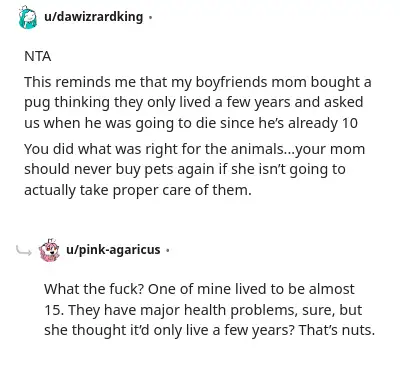The height and width of the screenshot is (366, 400).
Task: Click the reply text "What the fuck?"
Action: coord(94,289)
